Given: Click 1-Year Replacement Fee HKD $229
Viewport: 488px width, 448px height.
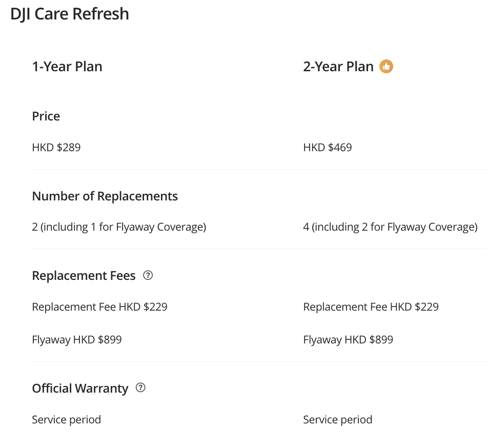Looking at the screenshot, I should (x=99, y=307).
